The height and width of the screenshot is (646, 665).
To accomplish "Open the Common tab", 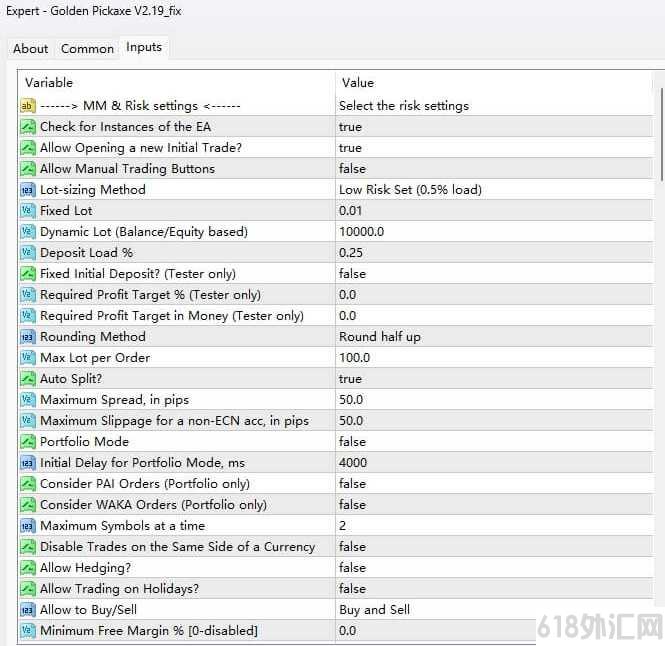I will click(x=87, y=49).
